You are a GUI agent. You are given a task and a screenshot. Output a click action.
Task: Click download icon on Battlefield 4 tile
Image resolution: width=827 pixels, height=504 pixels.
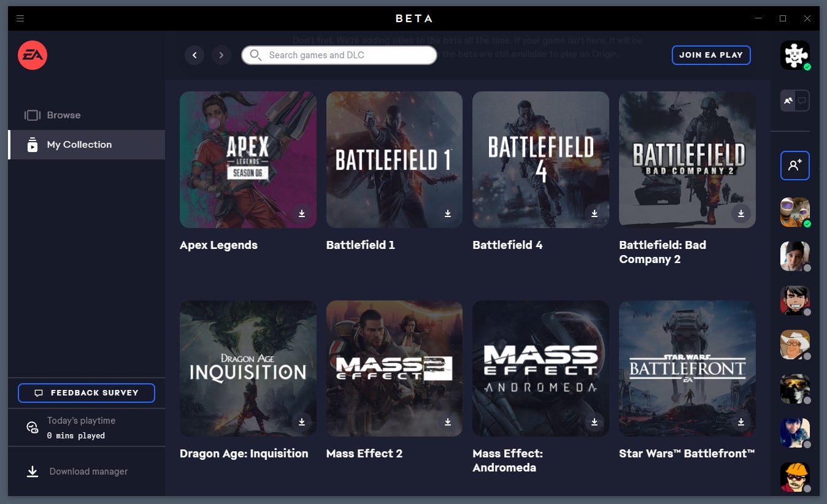pos(594,213)
